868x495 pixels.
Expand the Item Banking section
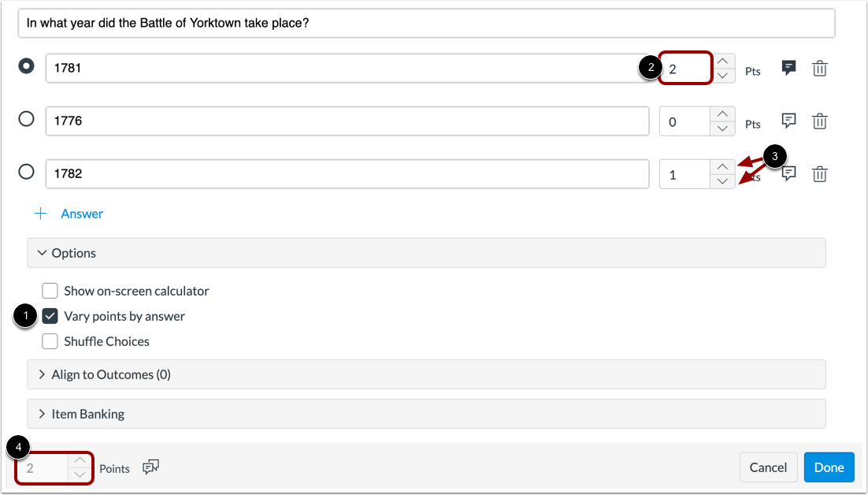pyautogui.click(x=43, y=414)
